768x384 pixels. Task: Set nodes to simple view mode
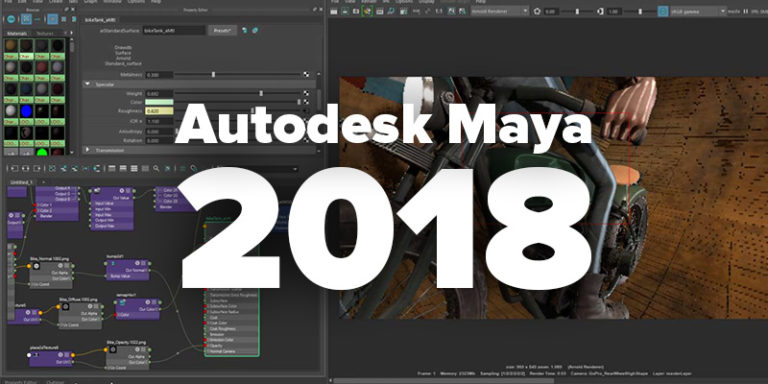click(x=112, y=168)
